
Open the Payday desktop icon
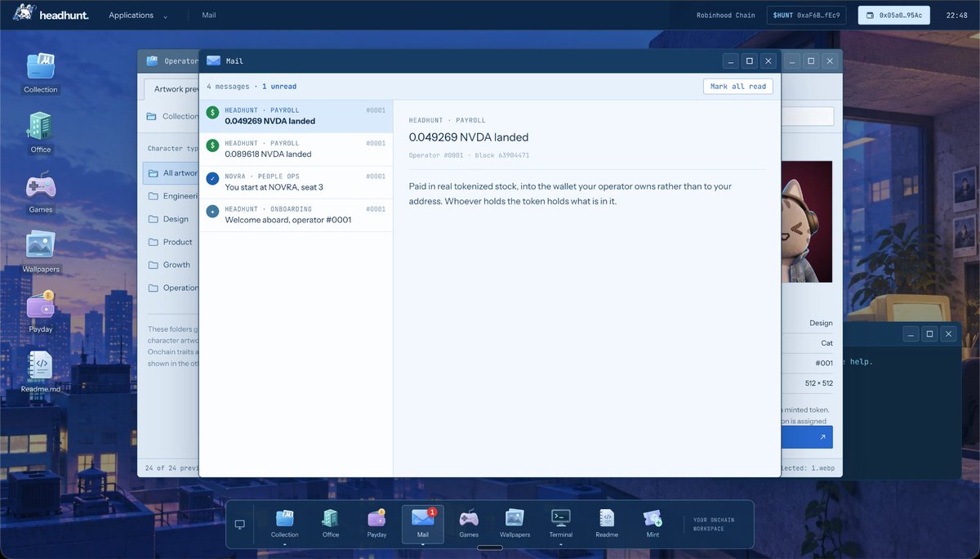point(41,312)
